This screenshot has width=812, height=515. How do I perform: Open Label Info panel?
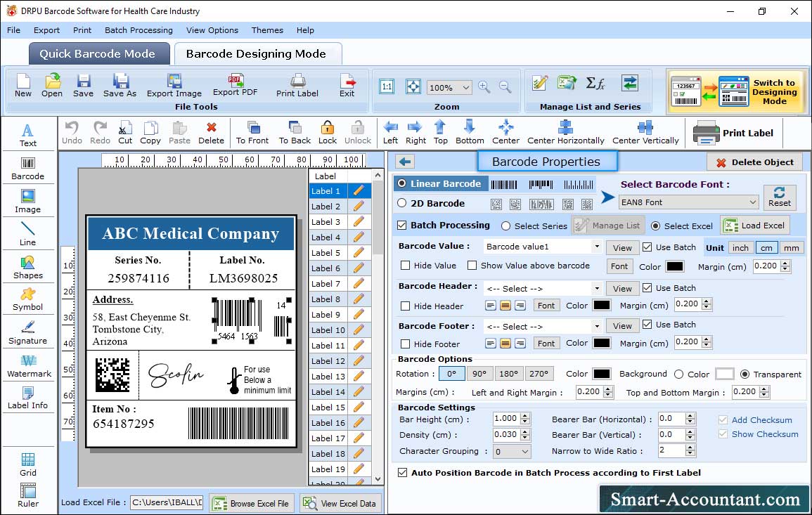tap(28, 398)
